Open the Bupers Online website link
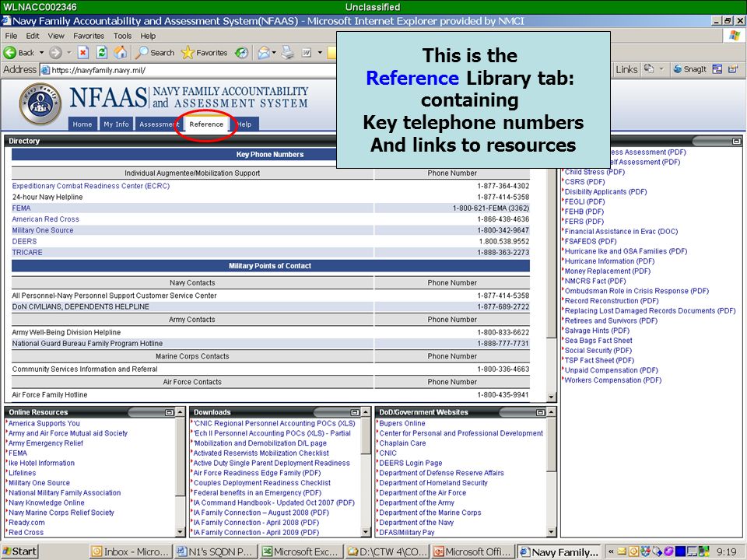The width and height of the screenshot is (747, 560). tap(402, 423)
